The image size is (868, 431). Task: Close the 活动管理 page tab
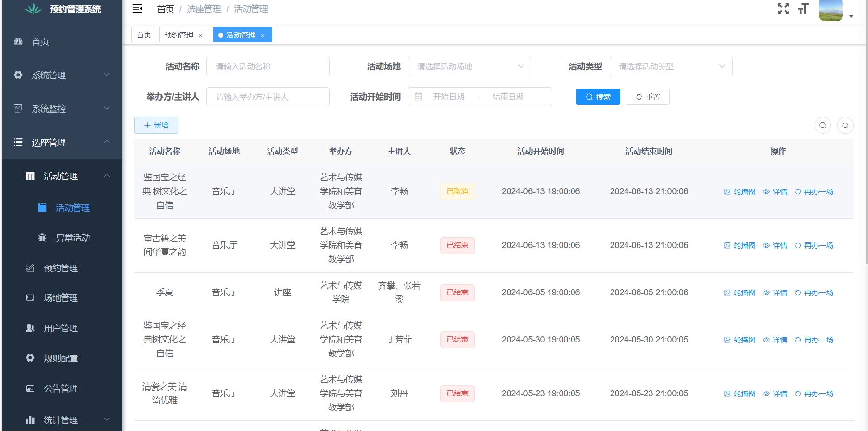pyautogui.click(x=263, y=35)
